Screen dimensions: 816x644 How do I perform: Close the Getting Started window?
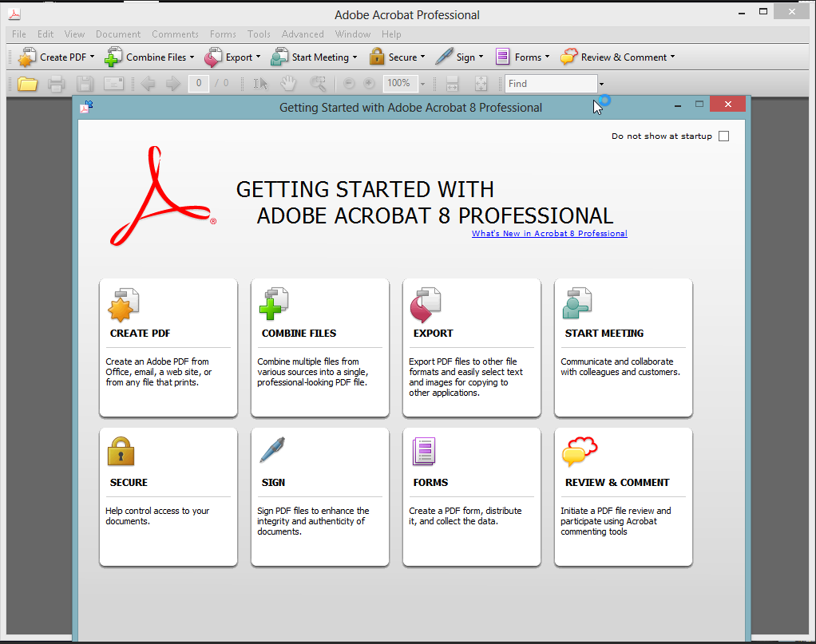coord(727,104)
